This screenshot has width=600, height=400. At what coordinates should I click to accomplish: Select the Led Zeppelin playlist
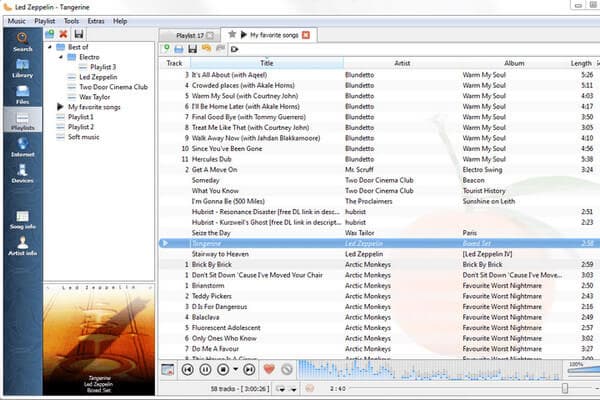point(98,77)
